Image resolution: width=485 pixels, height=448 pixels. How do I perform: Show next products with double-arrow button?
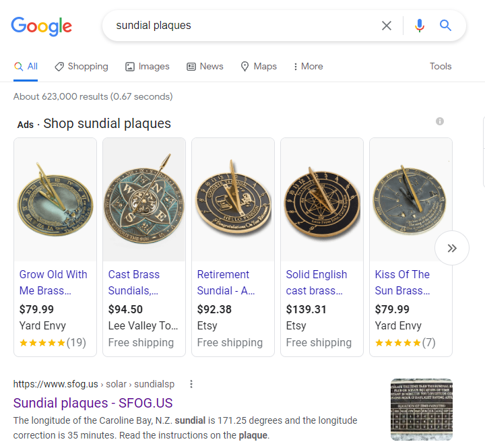pos(452,248)
